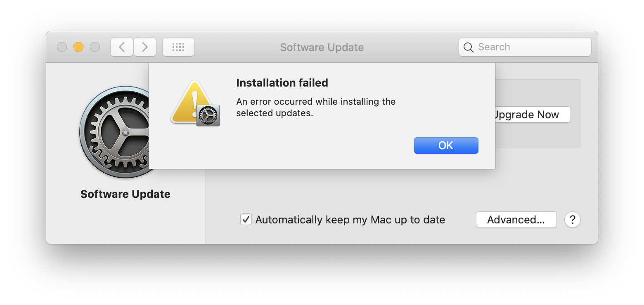Minimize window with the yellow button
Viewport: 644px width, 305px height.
tap(78, 47)
